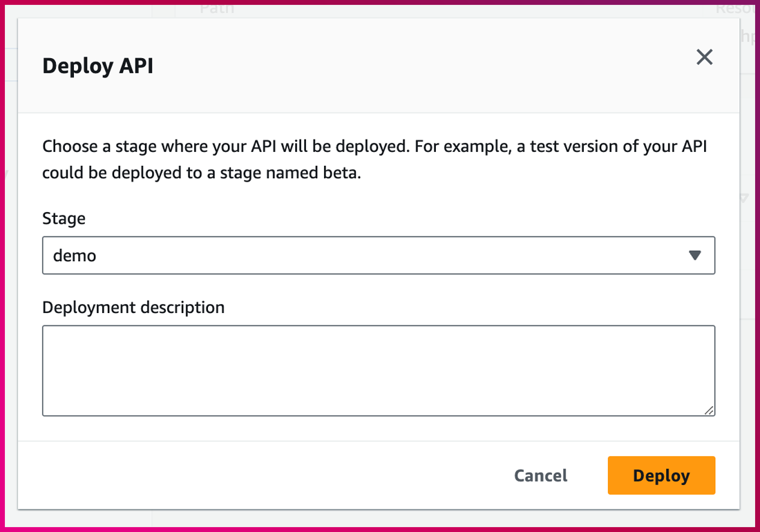Click the description box resize handle
The width and height of the screenshot is (760, 532).
(709, 410)
